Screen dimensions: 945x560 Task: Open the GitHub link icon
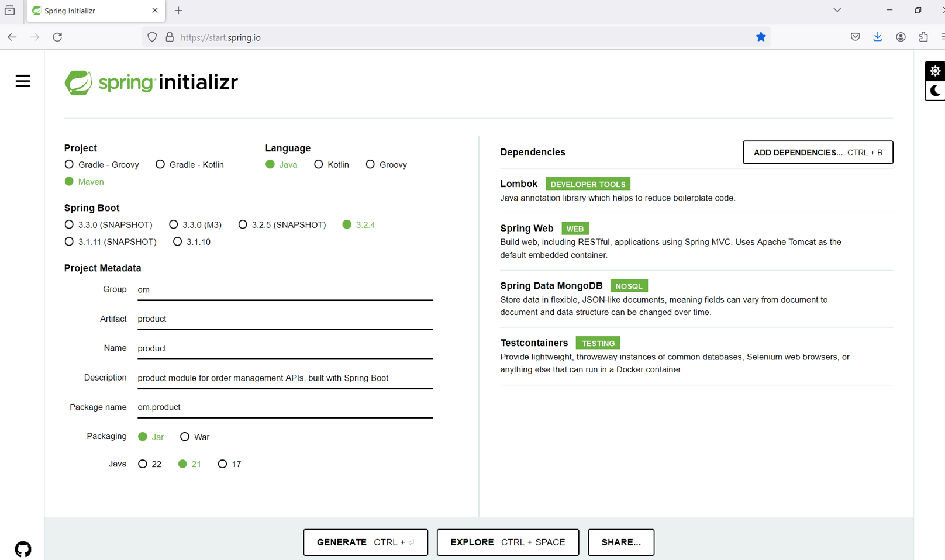tap(23, 549)
